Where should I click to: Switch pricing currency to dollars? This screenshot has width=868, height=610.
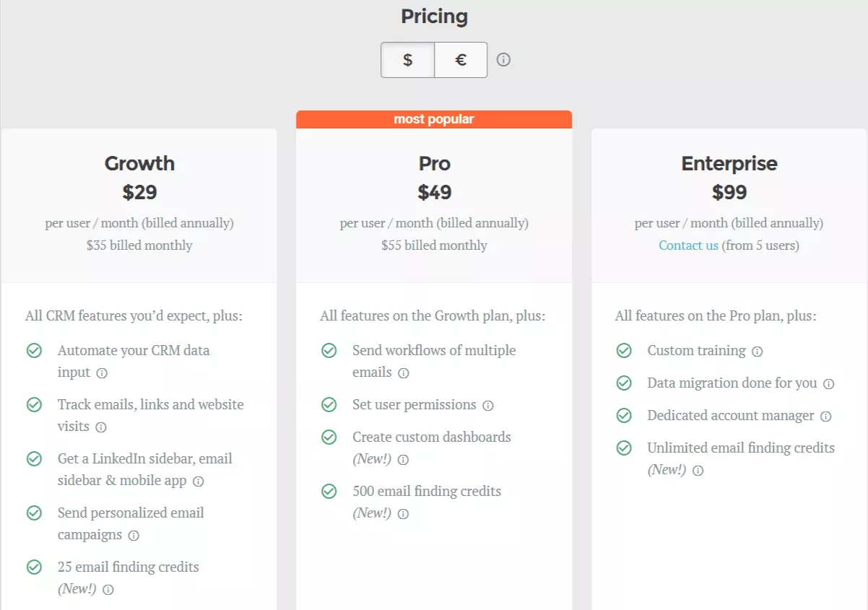pos(408,60)
